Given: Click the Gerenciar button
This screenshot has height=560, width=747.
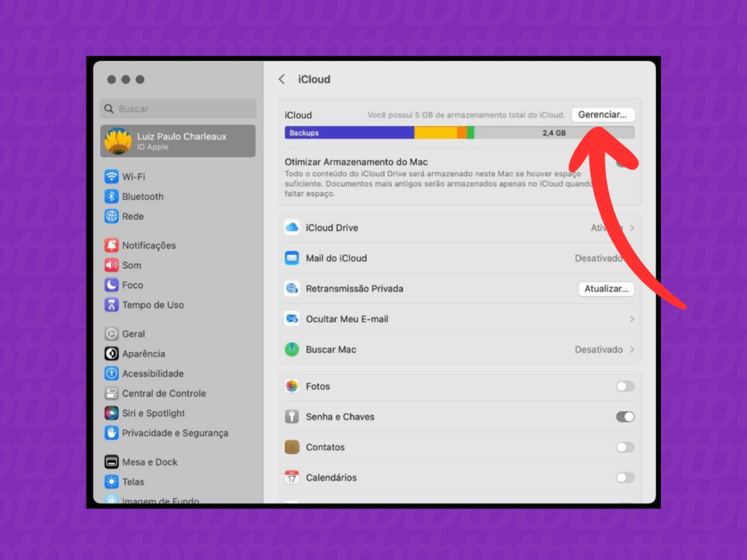Looking at the screenshot, I should (603, 114).
